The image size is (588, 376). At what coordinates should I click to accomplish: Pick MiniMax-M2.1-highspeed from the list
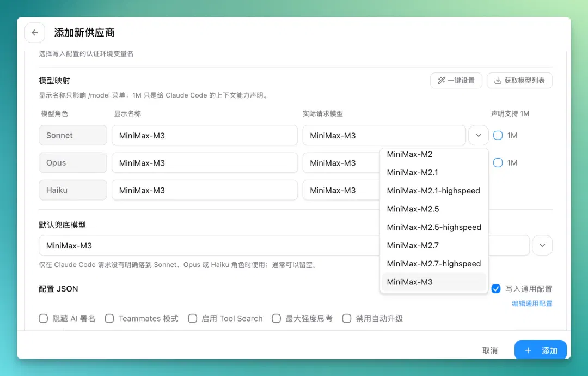point(434,191)
